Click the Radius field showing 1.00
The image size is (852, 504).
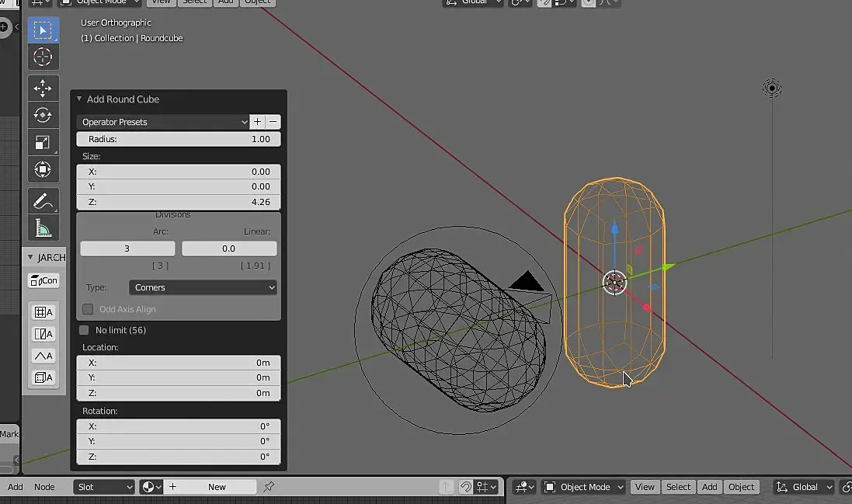[179, 139]
